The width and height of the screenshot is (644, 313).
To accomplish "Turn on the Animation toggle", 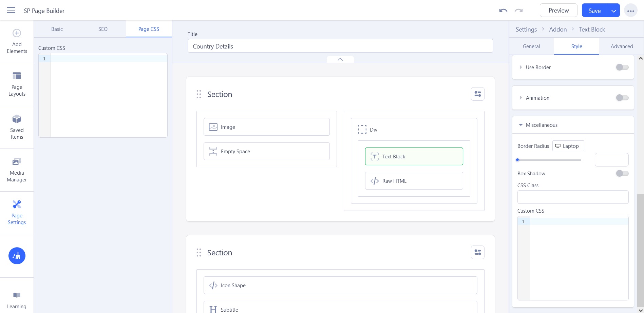I will [x=622, y=98].
